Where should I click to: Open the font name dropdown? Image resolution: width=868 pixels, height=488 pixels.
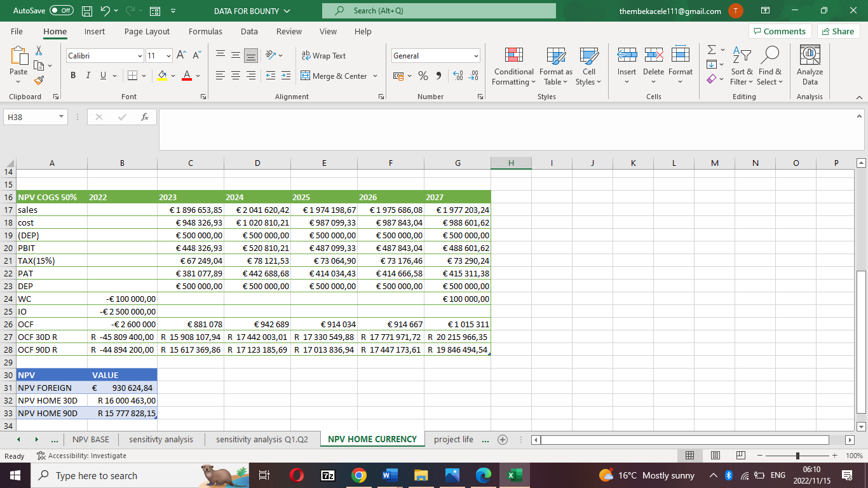tap(140, 56)
